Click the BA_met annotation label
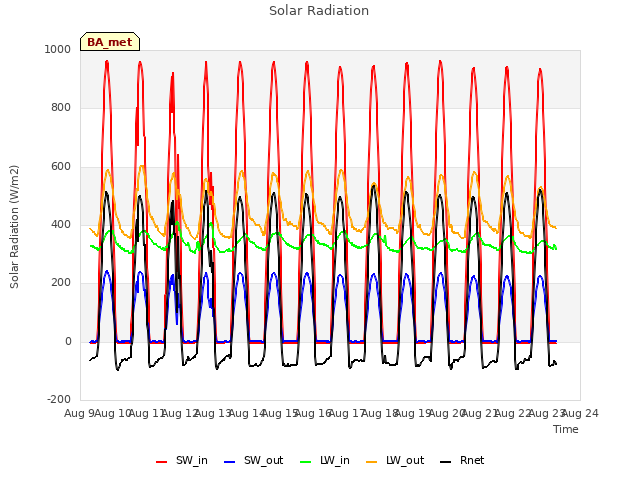This screenshot has height=480, width=640. pyautogui.click(x=110, y=42)
